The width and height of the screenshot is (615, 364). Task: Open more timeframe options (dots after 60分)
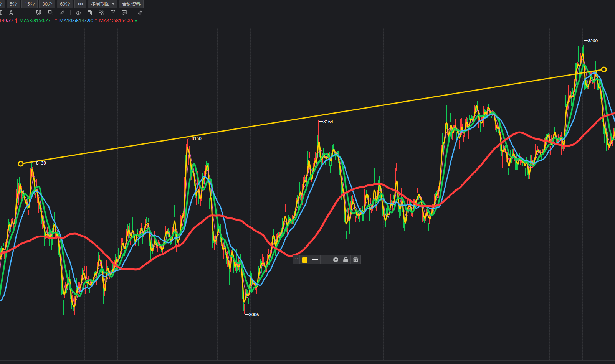coord(80,4)
